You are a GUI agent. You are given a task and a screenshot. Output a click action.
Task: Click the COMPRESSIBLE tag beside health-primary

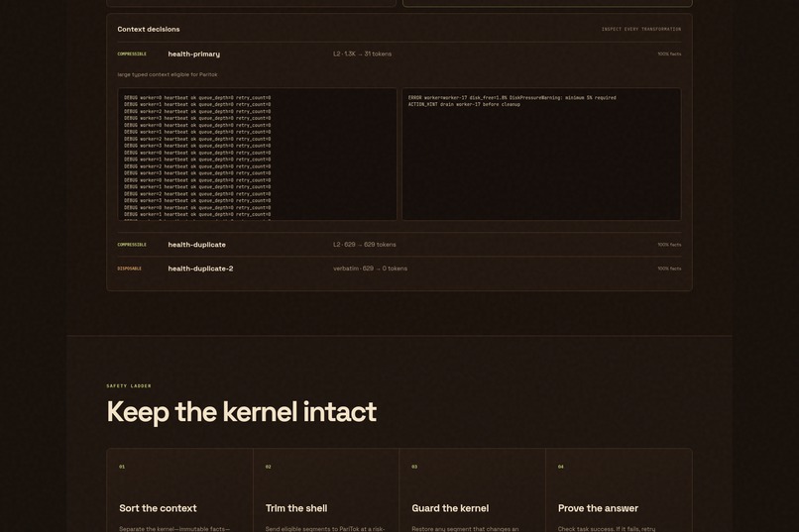(132, 53)
